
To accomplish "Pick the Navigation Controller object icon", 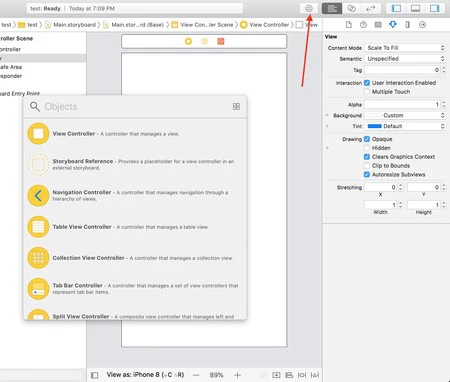I will [x=38, y=196].
